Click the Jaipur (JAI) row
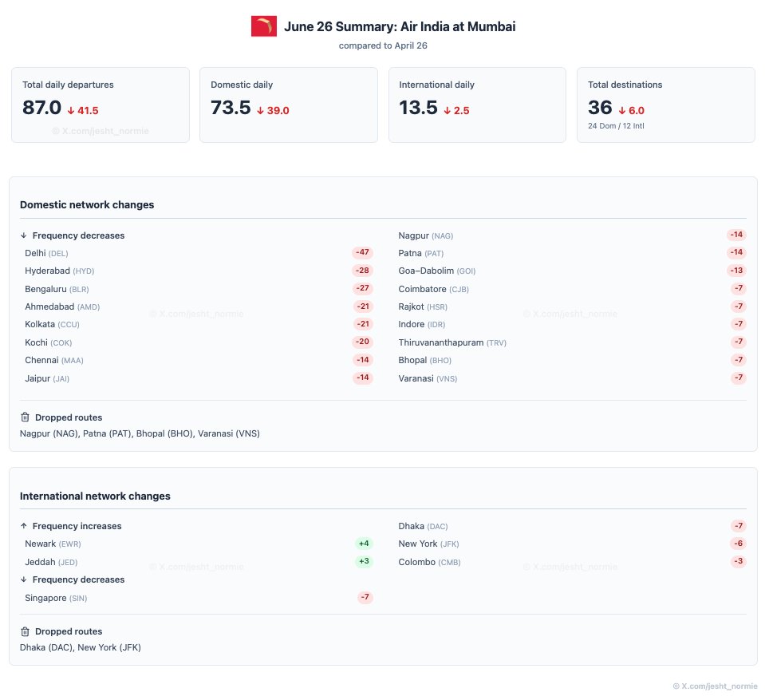Viewport: 765px width, 700px height. (199, 378)
